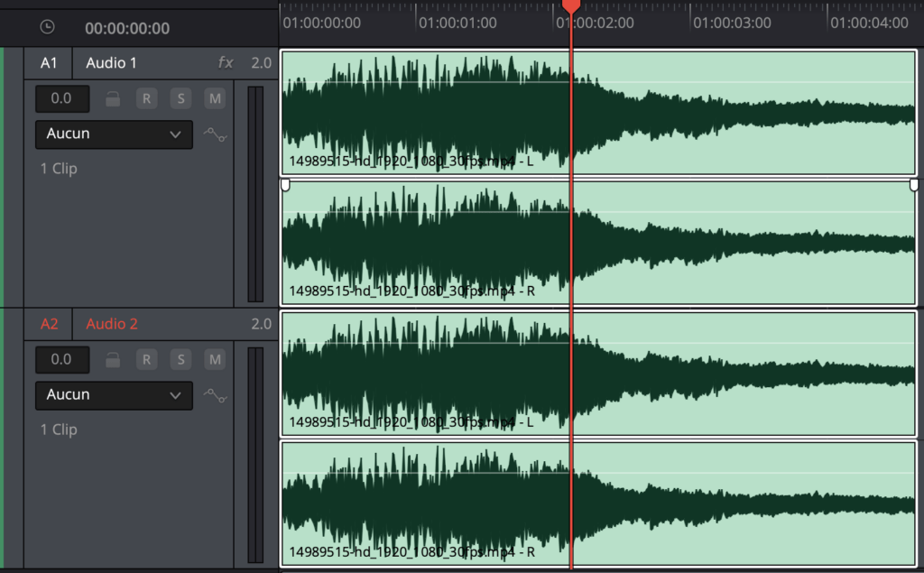Click the 01:00:04:00 ruler mark

coord(869,23)
